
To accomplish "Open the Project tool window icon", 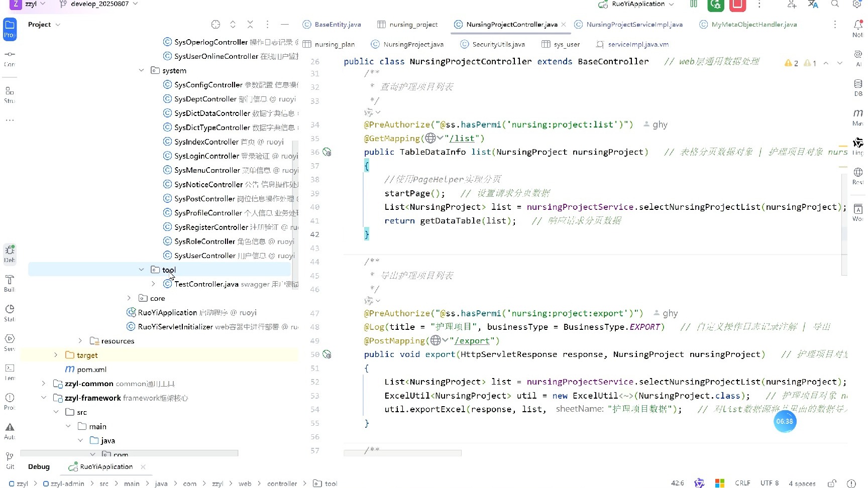I will coord(10,29).
